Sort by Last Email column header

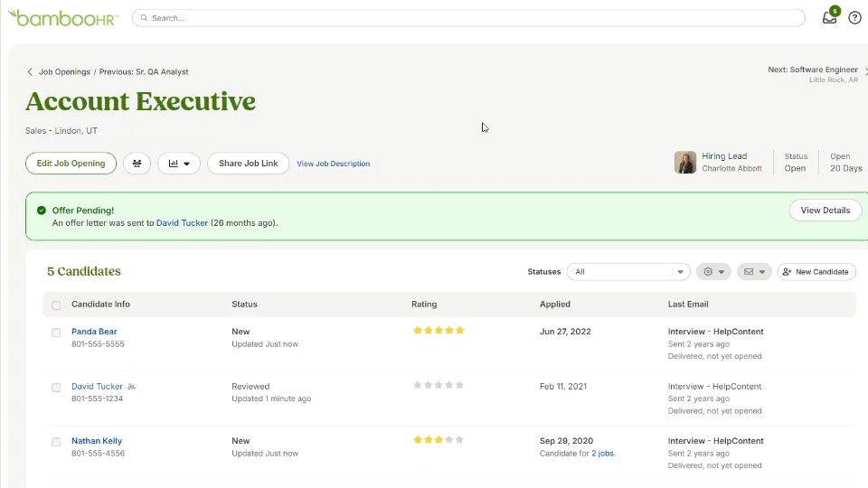[688, 305]
